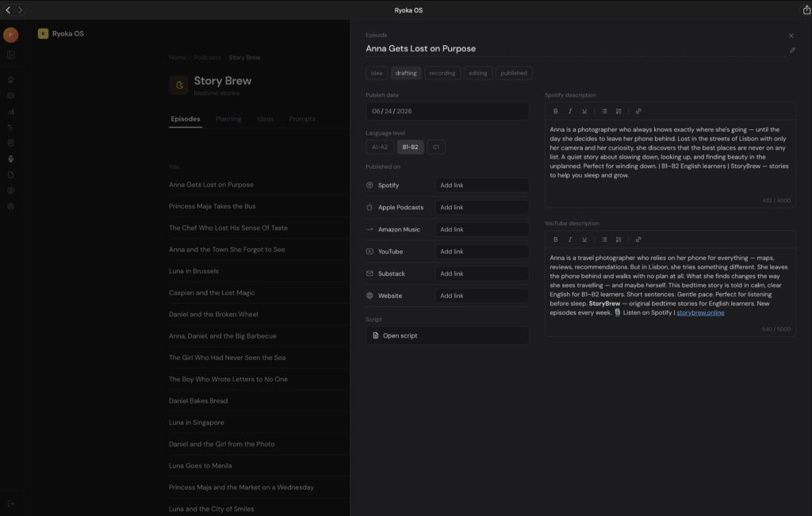812x516 pixels.
Task: Click the logout icon at sidebar bottom
Action: point(11,503)
